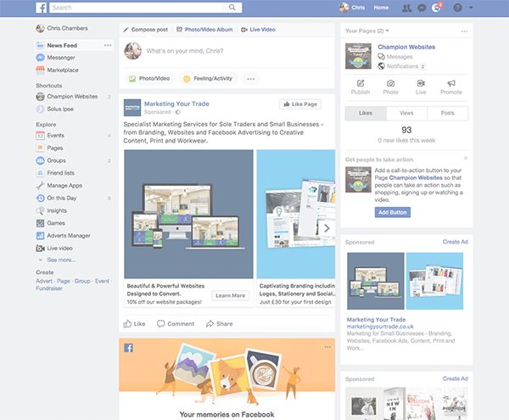The image size is (509, 420).
Task: Click the first Create Ad link
Action: (x=455, y=242)
